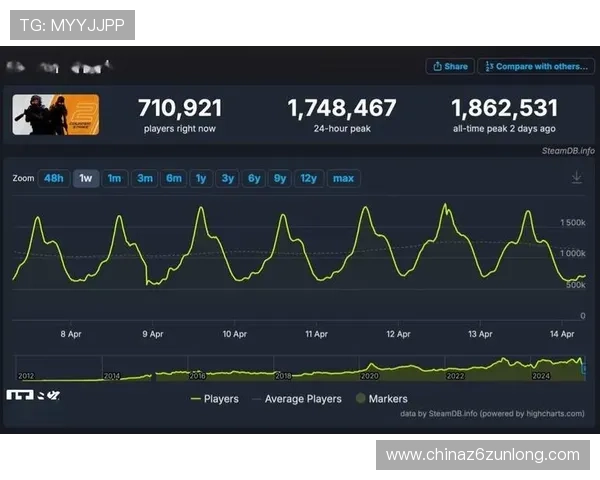The height and width of the screenshot is (480, 600).
Task: Show the max time range
Action: point(343,178)
